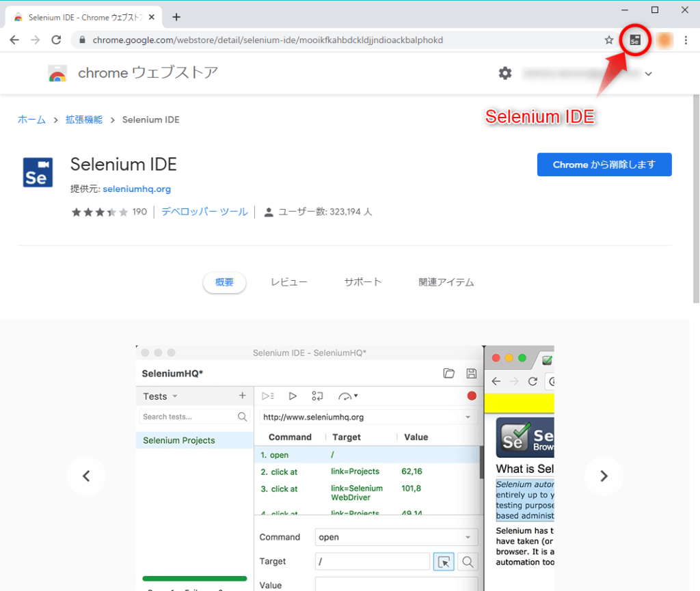Reload the current page
The height and width of the screenshot is (591, 700).
click(56, 40)
